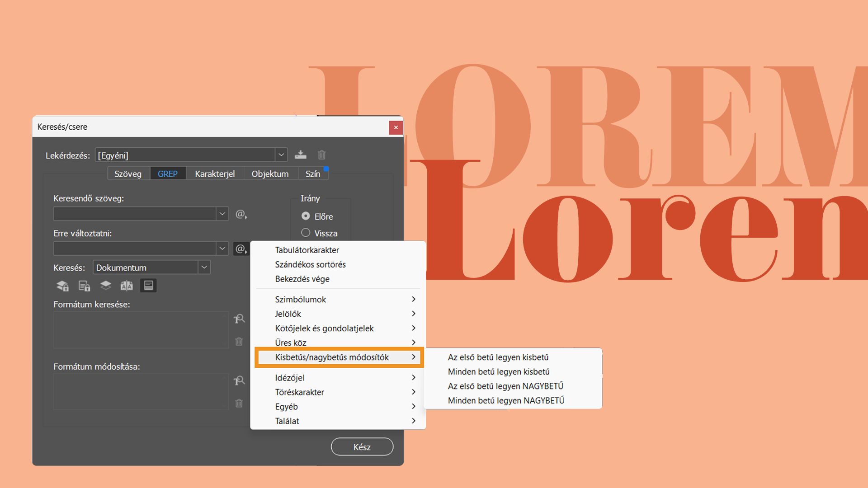
Task: Toggle include locked layers icon
Action: pyautogui.click(x=62, y=286)
